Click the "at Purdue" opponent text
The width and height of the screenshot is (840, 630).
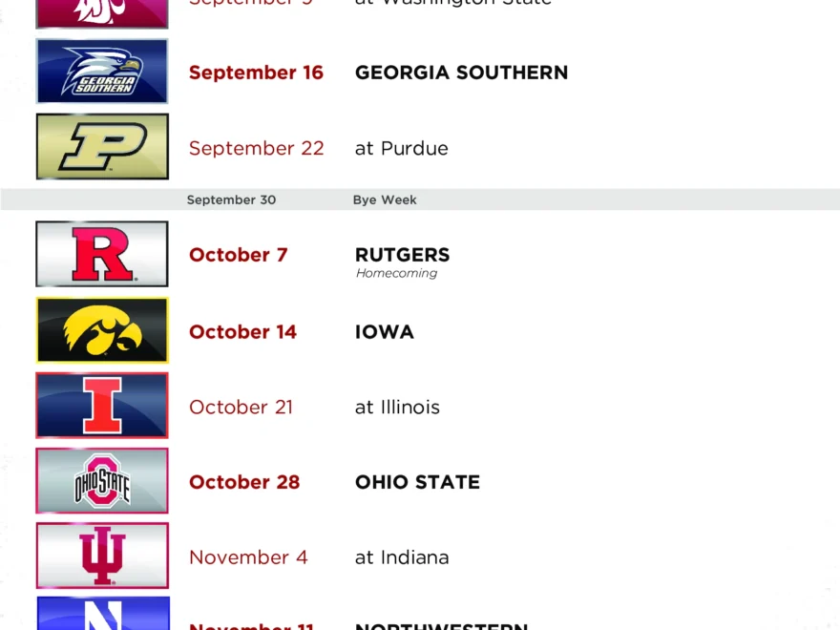click(401, 148)
